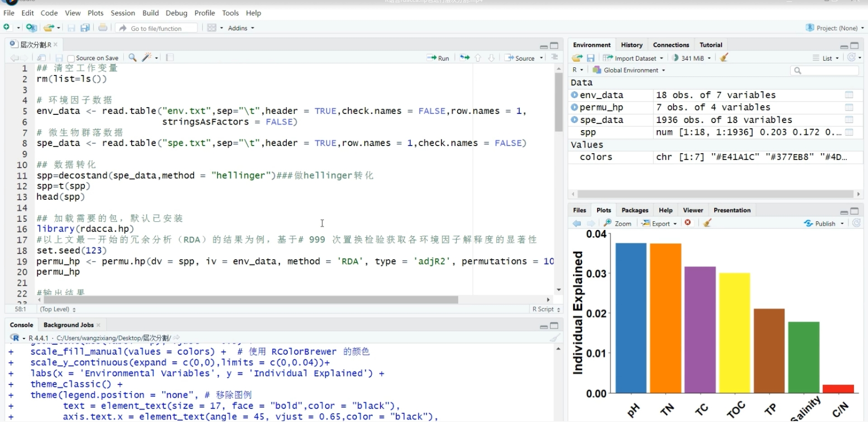Screen dimensions: 868x422
Task: Refresh the Environment pane
Action: 852,57
